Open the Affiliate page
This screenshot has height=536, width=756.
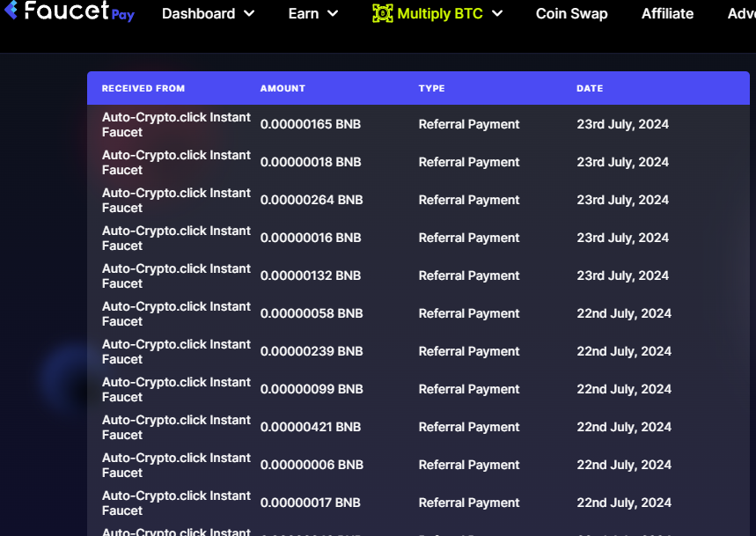(667, 13)
